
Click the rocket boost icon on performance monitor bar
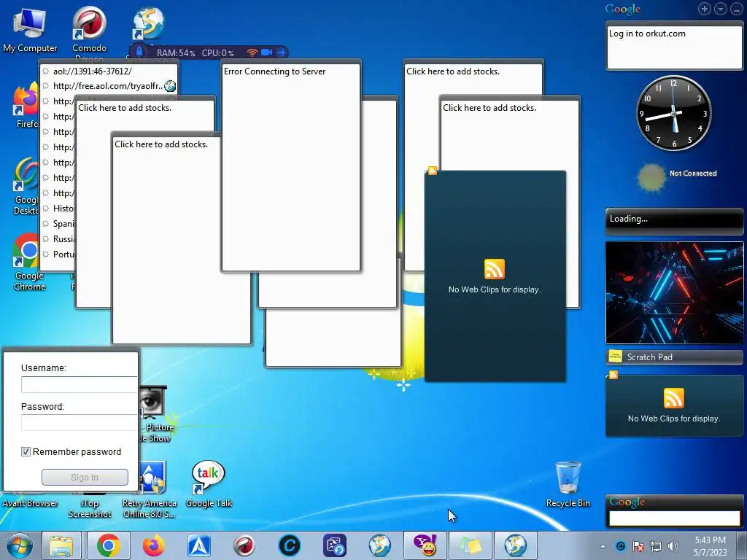pyautogui.click(x=139, y=52)
